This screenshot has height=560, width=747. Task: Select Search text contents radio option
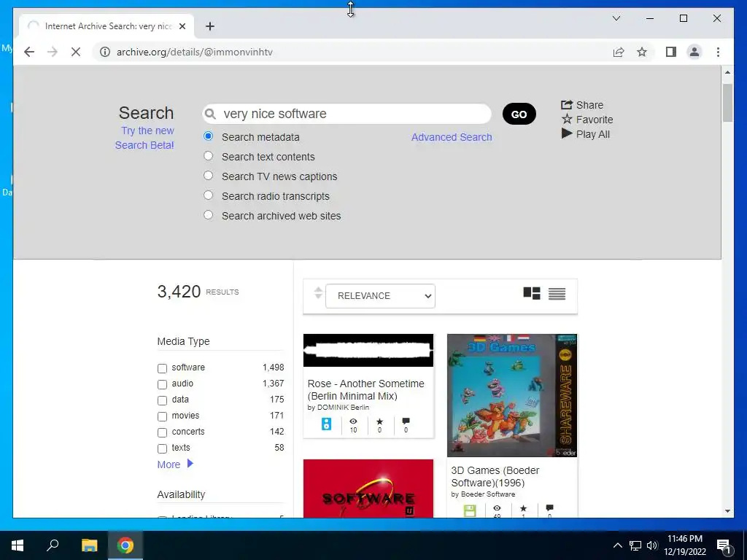pyautogui.click(x=208, y=156)
